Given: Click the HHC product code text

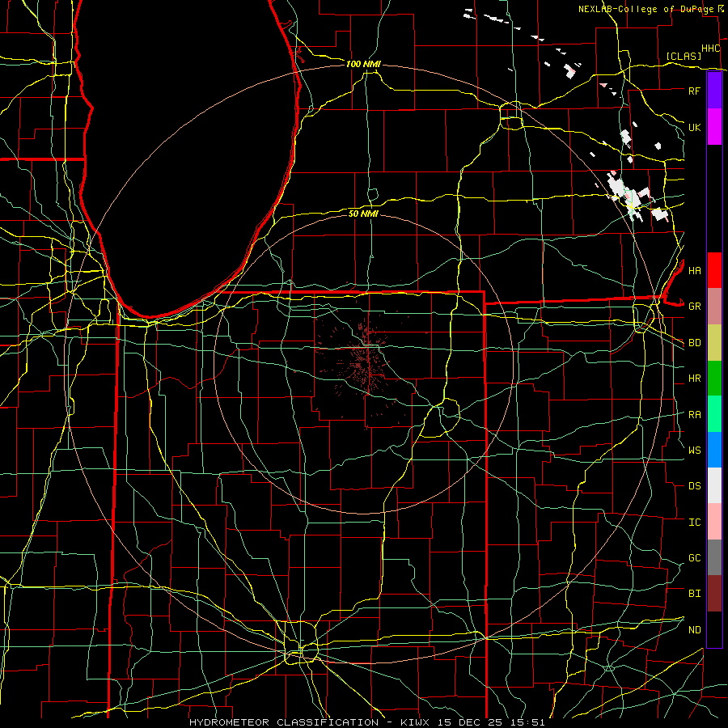Looking at the screenshot, I should click(x=710, y=49).
